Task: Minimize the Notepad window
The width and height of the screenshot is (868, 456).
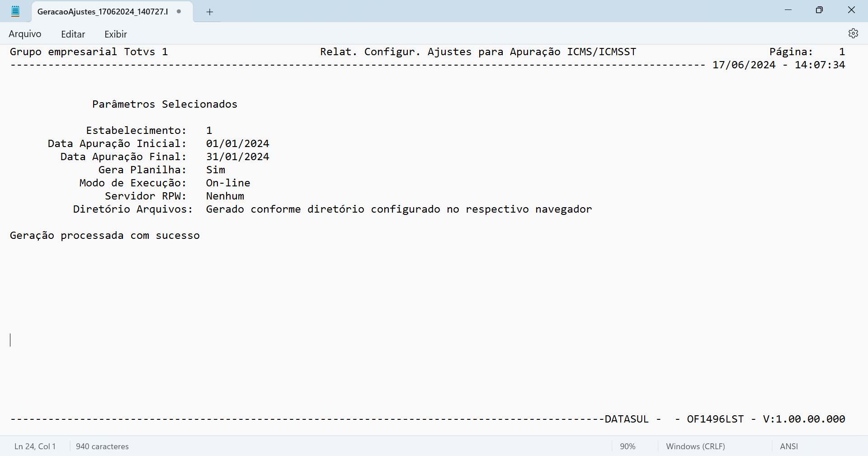Action: point(788,10)
